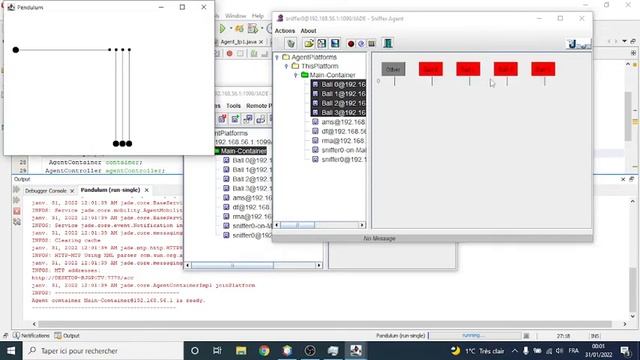Click the Pendulum run progress bar in status bar

point(475,336)
